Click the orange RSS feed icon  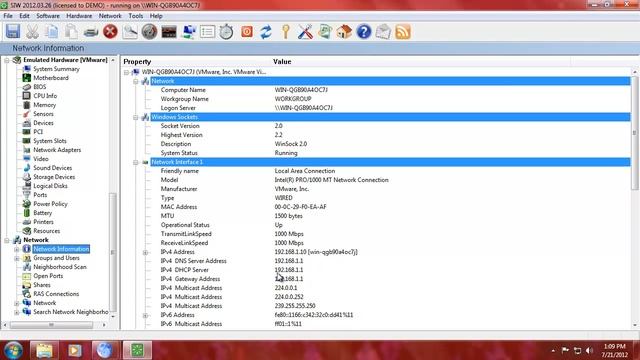(x=403, y=31)
